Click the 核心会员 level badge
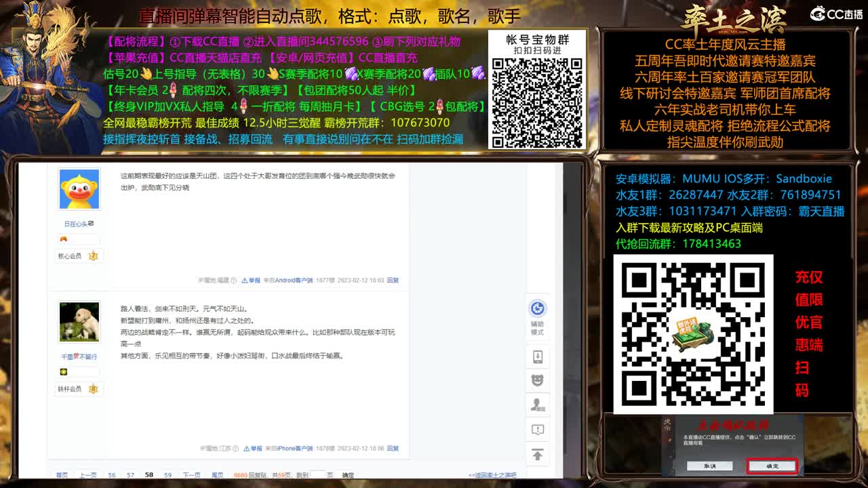The height and width of the screenshot is (488, 868). (94, 256)
